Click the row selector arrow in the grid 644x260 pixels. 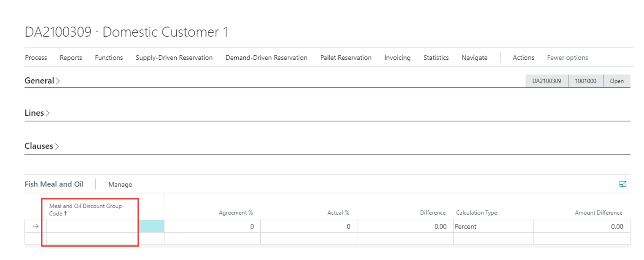[x=36, y=226]
